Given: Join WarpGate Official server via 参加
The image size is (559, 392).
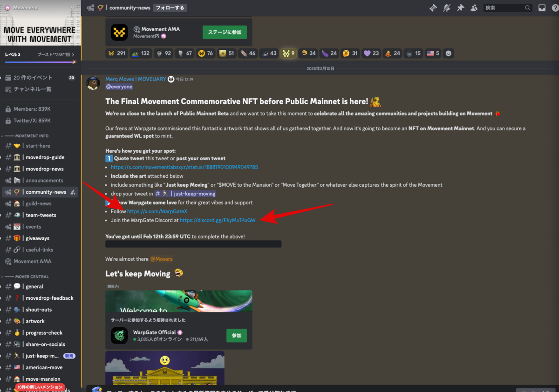Looking at the screenshot, I should pyautogui.click(x=237, y=335).
